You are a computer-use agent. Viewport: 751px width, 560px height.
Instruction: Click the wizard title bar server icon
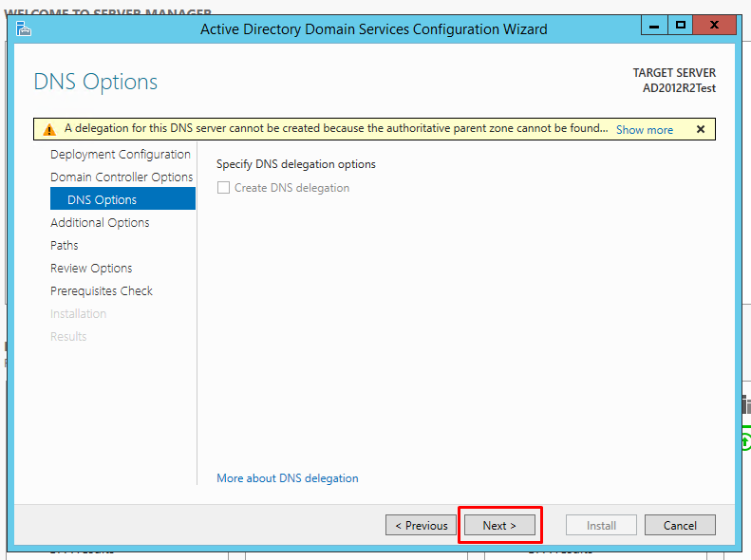click(23, 28)
